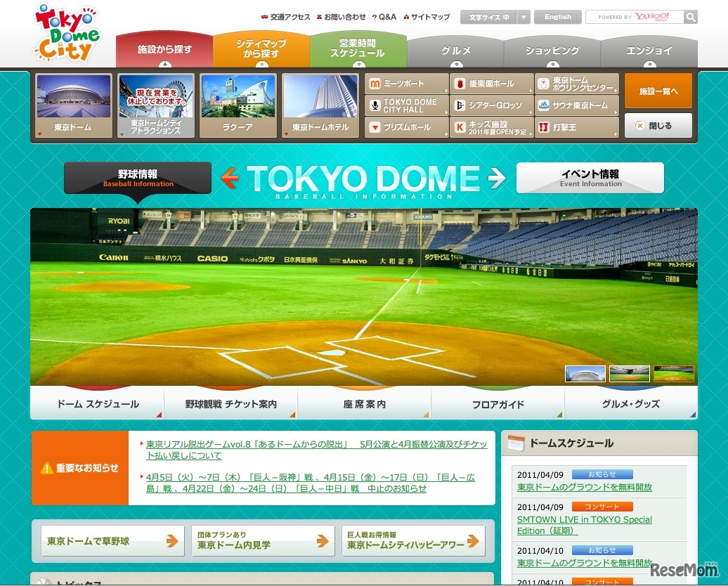Switch to the グルメ tab
Viewport: 728px width, 586px height.
[455, 51]
